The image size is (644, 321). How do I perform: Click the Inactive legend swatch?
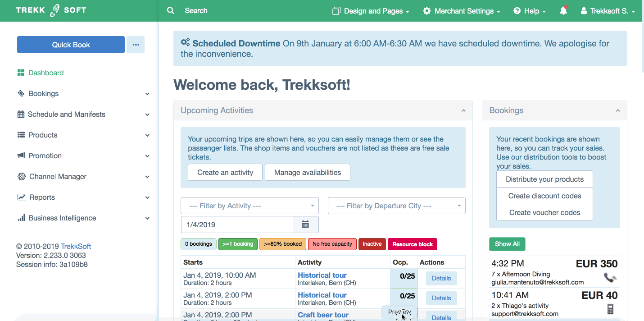coord(372,244)
